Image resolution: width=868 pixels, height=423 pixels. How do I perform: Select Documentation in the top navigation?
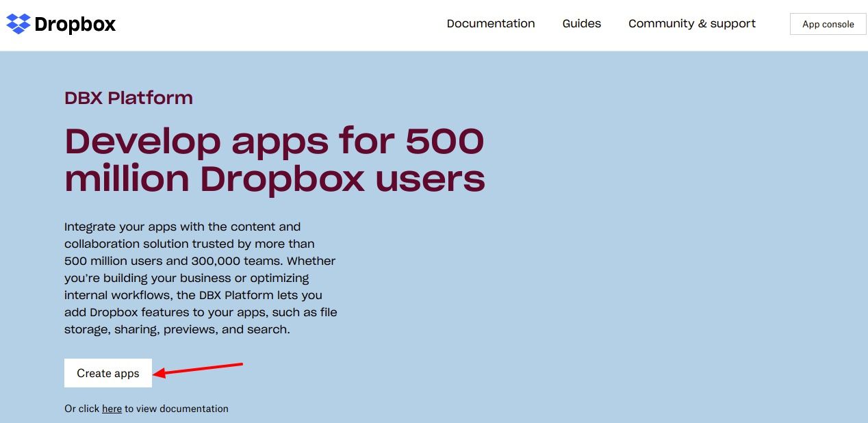coord(490,23)
